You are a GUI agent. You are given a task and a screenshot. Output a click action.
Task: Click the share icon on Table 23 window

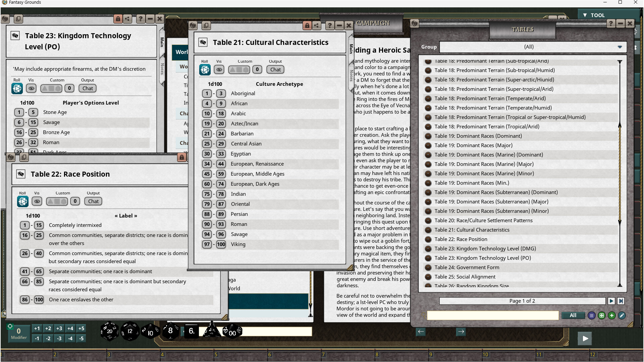tap(127, 19)
